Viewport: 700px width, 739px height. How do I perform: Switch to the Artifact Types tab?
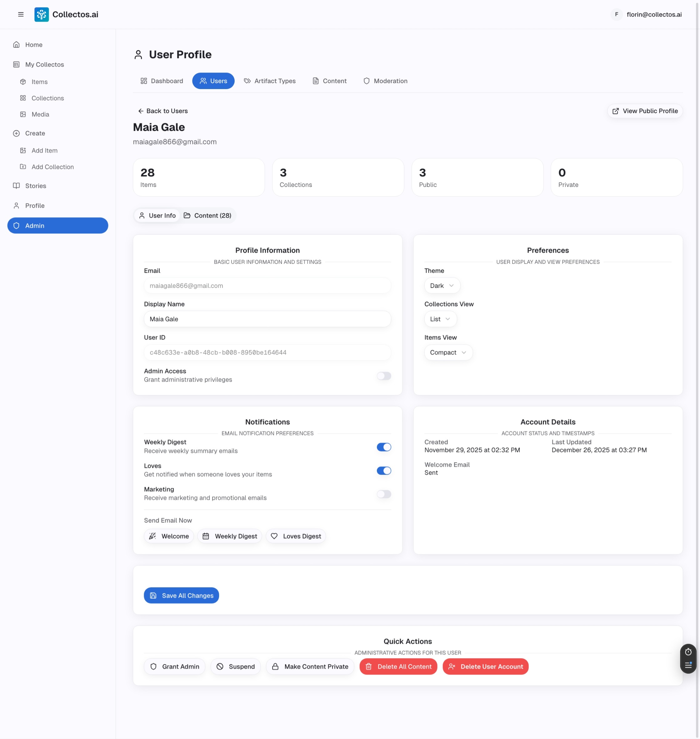[x=269, y=81]
